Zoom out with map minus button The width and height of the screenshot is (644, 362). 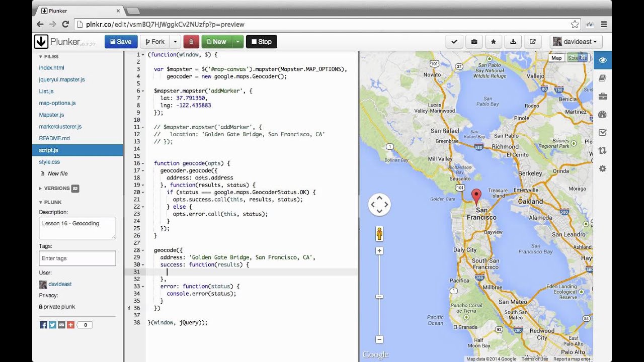(379, 339)
